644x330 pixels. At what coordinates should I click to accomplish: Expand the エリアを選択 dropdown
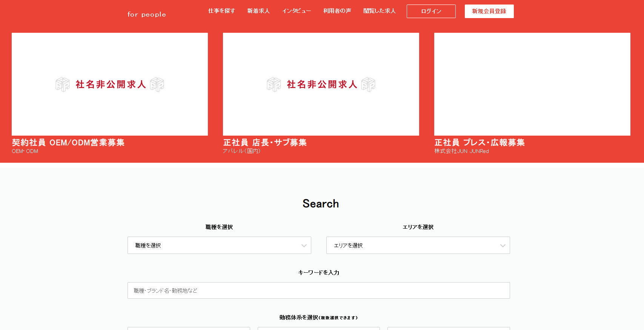418,245
